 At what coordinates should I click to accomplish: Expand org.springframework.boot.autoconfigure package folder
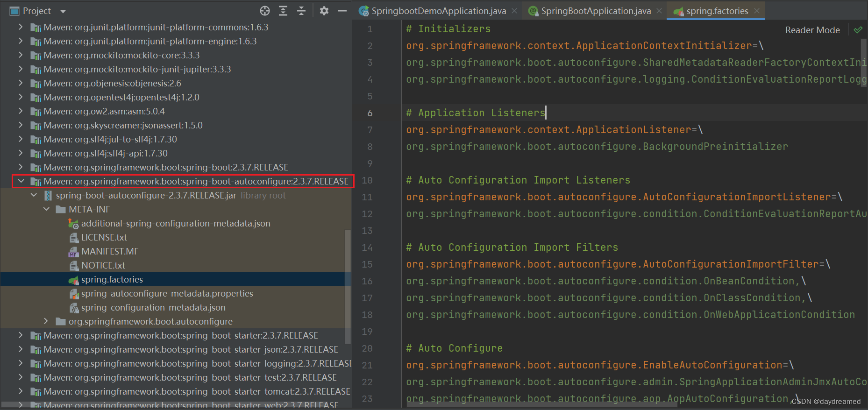(x=46, y=321)
